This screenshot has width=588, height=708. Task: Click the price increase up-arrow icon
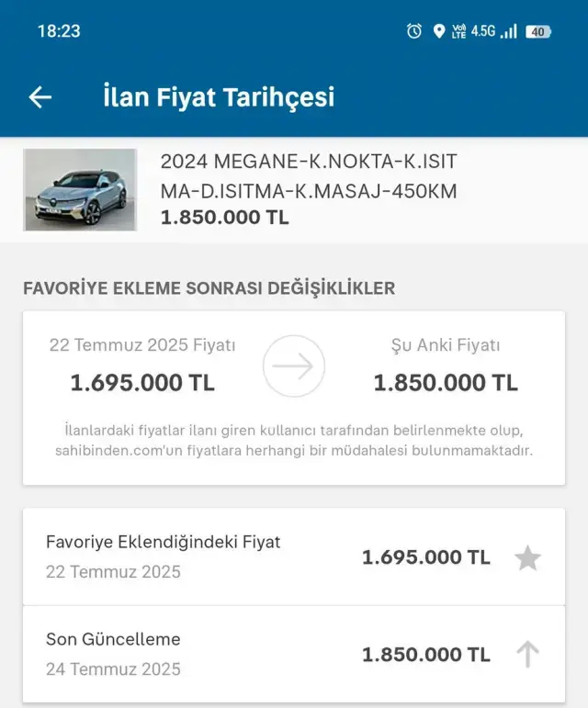527,655
